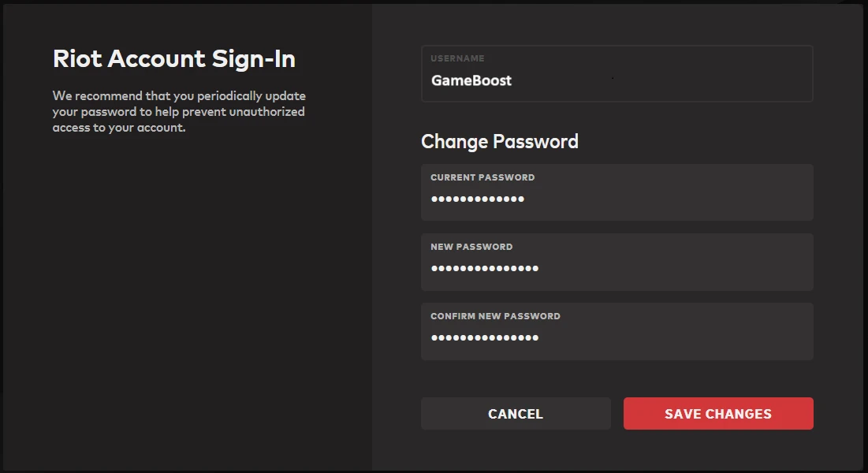Click the word "unauthorized" in the description
This screenshot has width=868, height=473.
point(266,112)
